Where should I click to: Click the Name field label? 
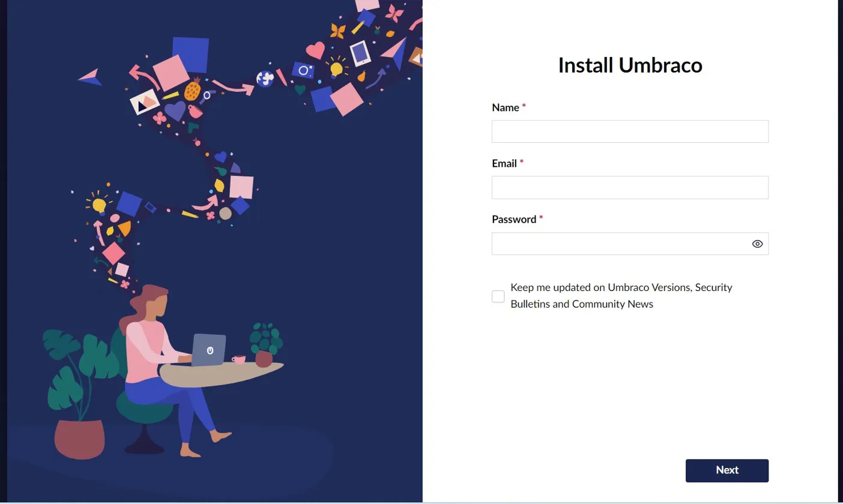tap(506, 107)
